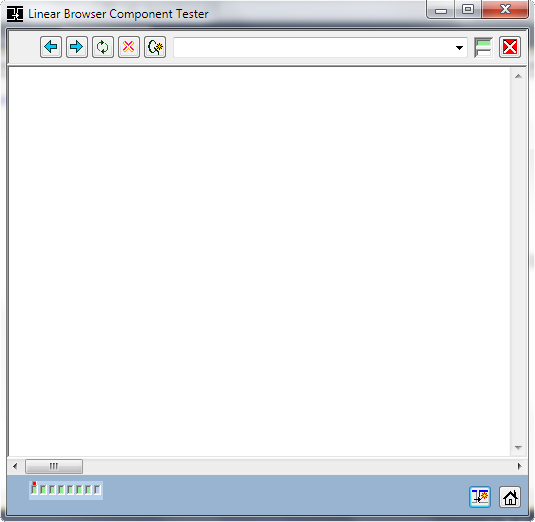Image resolution: width=535 pixels, height=522 pixels.
Task: Click the search icon with yellow star
Action: (x=155, y=47)
